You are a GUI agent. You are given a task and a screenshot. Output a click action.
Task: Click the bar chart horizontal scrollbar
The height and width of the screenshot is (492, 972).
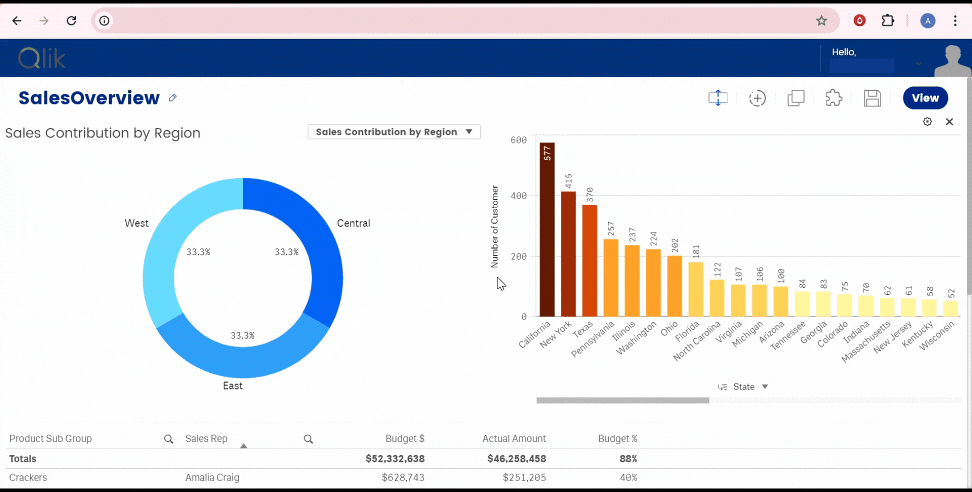[622, 401]
